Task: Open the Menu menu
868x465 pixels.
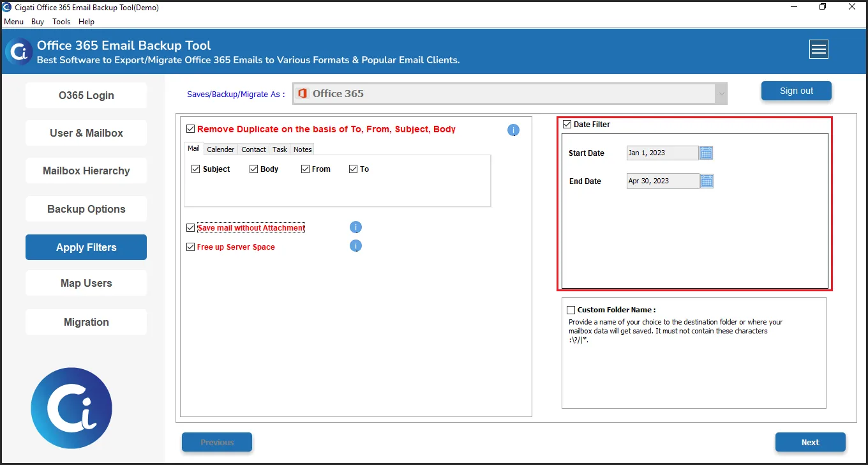Action: 13,22
